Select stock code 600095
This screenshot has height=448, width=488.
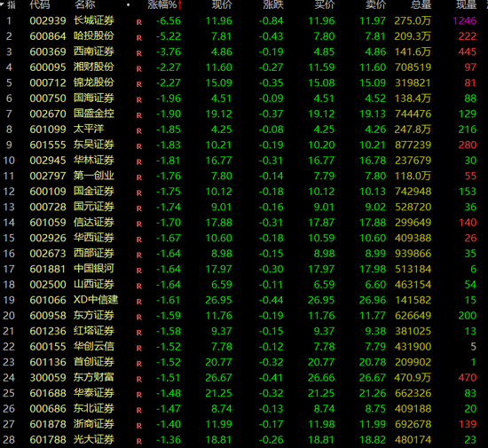(48, 67)
